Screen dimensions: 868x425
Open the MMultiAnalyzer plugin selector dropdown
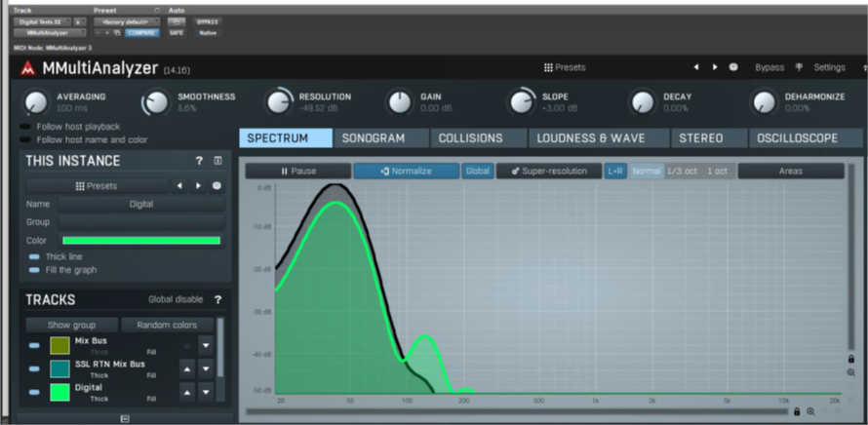[x=50, y=32]
